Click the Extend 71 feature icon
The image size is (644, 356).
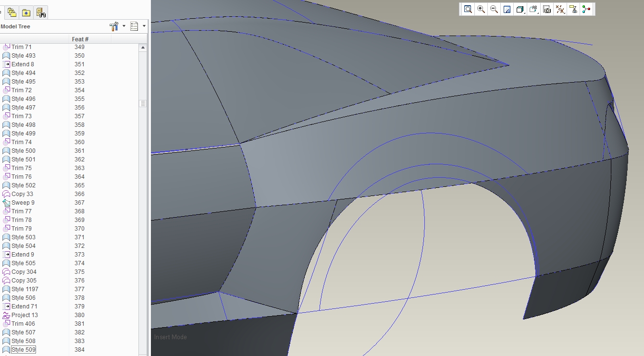6,307
